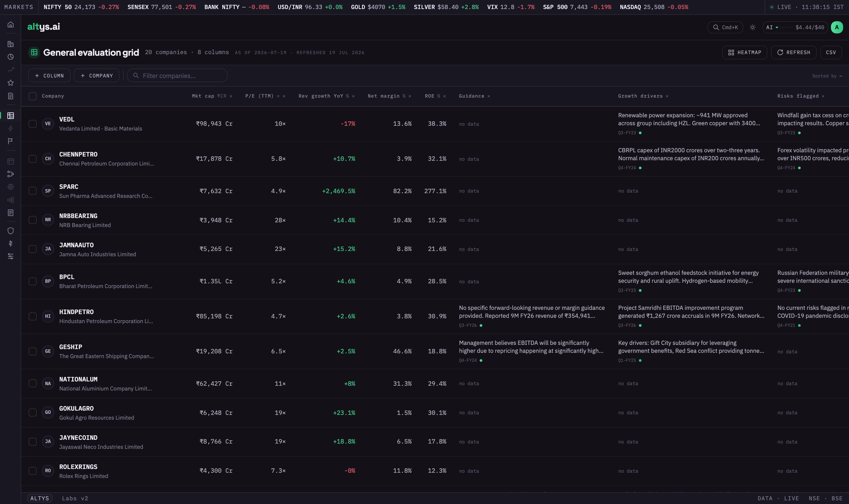Tick the select-all checkbox in the header

click(33, 96)
